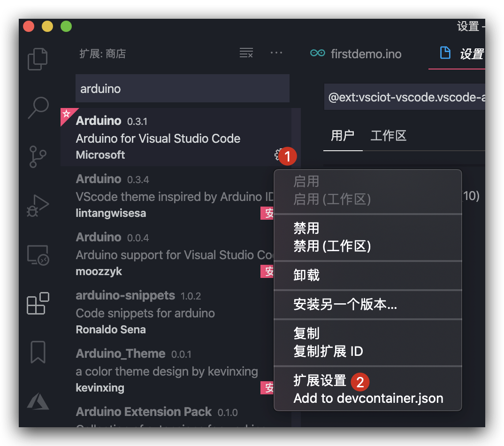Open the Search view icon
This screenshot has width=504, height=446.
(x=38, y=108)
